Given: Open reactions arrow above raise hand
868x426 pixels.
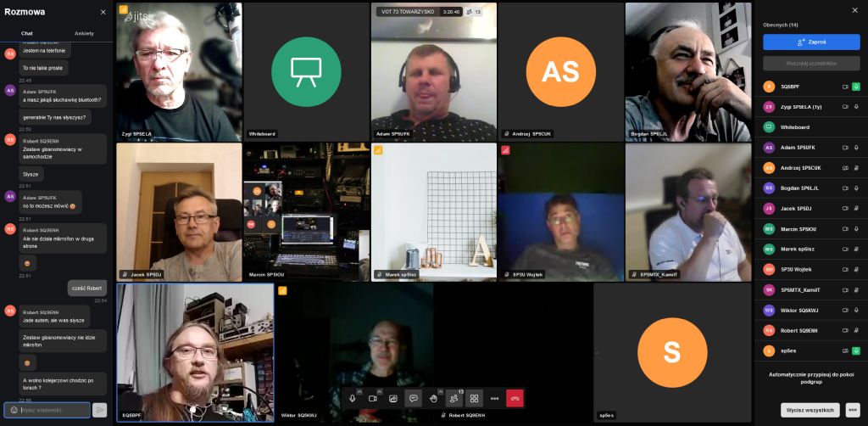Looking at the screenshot, I should tap(441, 392).
